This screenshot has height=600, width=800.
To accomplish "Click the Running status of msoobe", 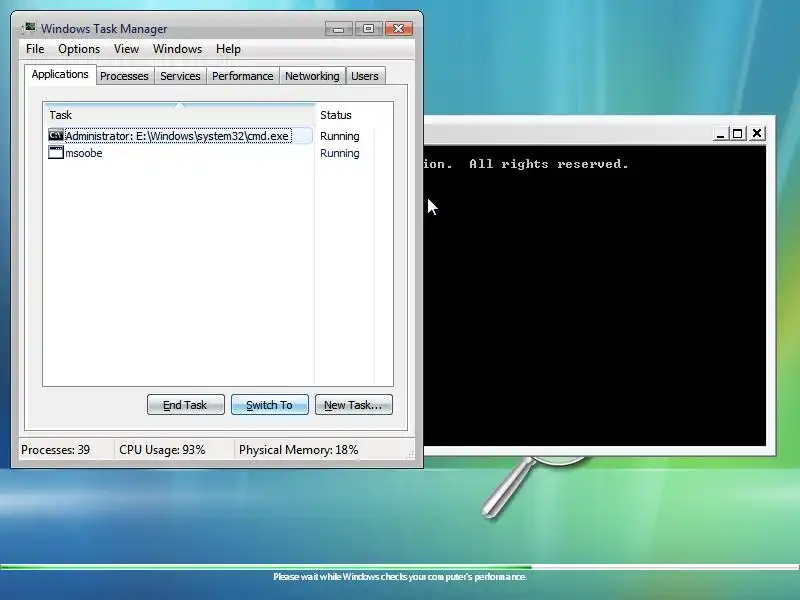I will [340, 153].
